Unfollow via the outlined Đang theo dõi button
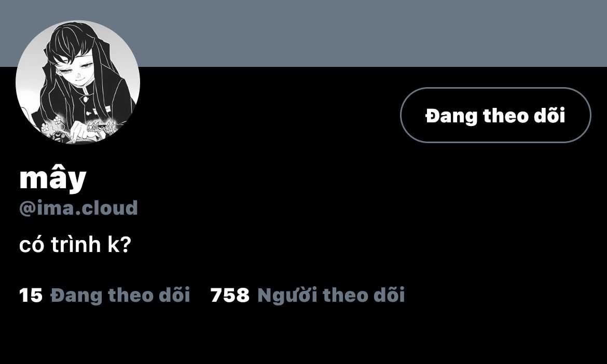 pyautogui.click(x=495, y=115)
